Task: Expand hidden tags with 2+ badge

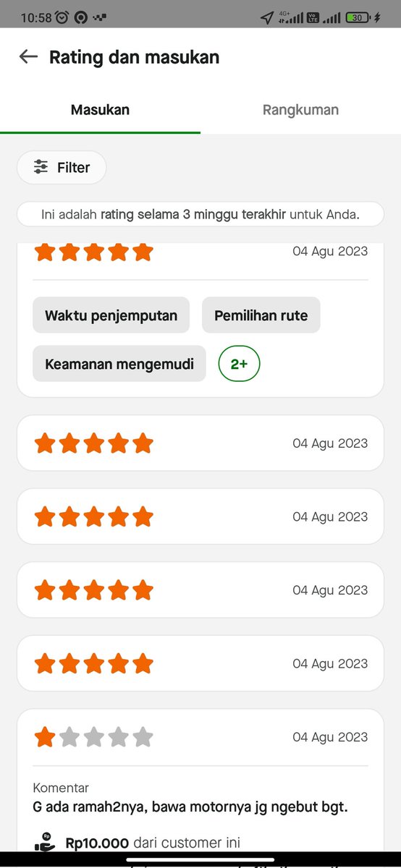Action: pyautogui.click(x=239, y=364)
